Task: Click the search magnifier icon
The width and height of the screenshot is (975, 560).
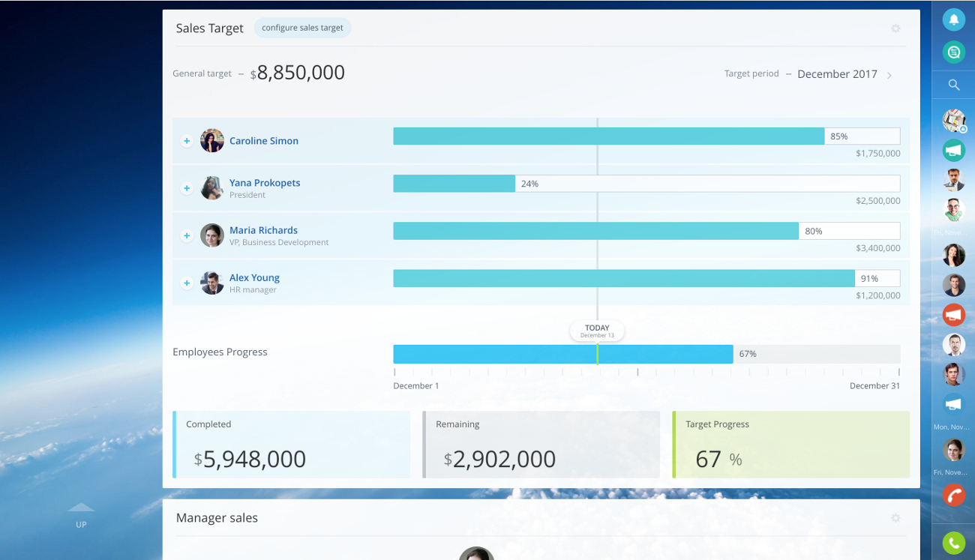Action: point(953,85)
